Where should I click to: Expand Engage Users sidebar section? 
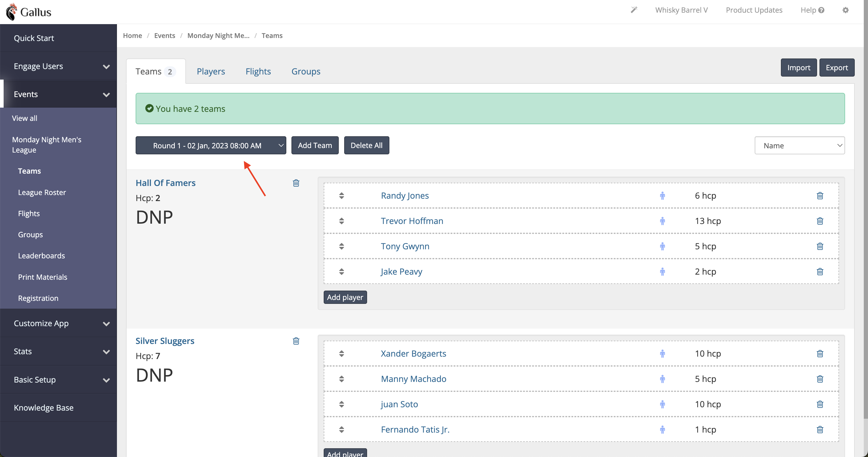click(59, 66)
